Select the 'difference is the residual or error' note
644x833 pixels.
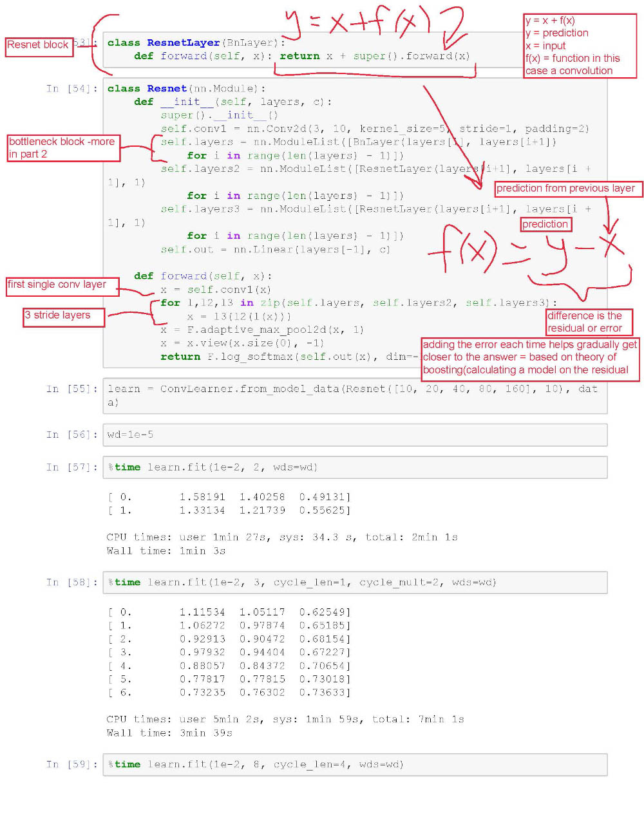point(589,322)
